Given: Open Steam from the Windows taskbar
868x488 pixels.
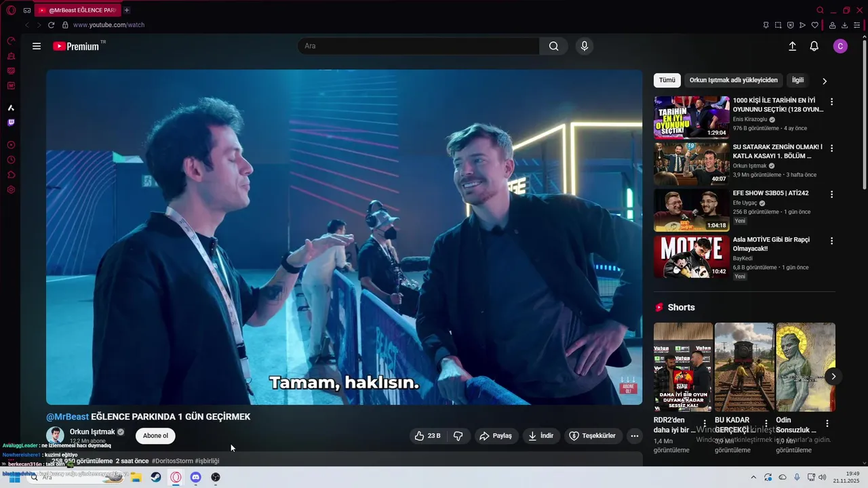Looking at the screenshot, I should (x=156, y=477).
